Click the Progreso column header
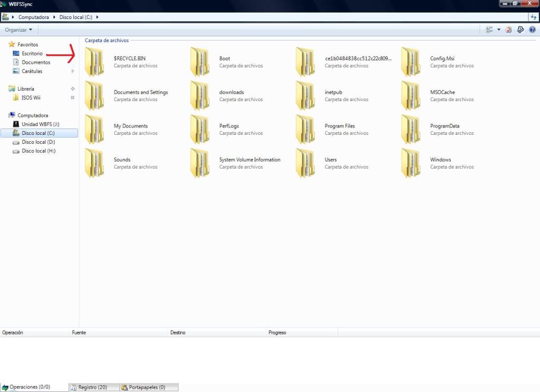The image size is (540, 392). point(302,332)
